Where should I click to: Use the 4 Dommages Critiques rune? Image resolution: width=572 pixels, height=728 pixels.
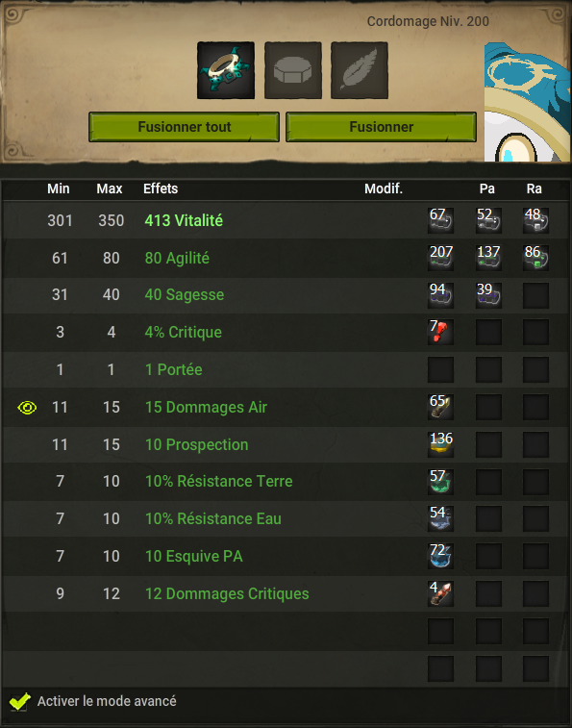point(440,593)
